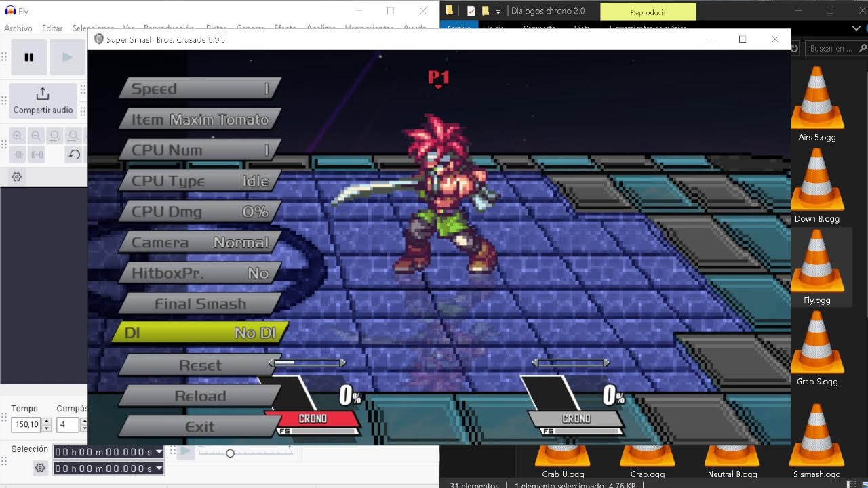The width and height of the screenshot is (868, 488).
Task: Select Airs 5.ogg VLC file icon
Action: pos(817,98)
